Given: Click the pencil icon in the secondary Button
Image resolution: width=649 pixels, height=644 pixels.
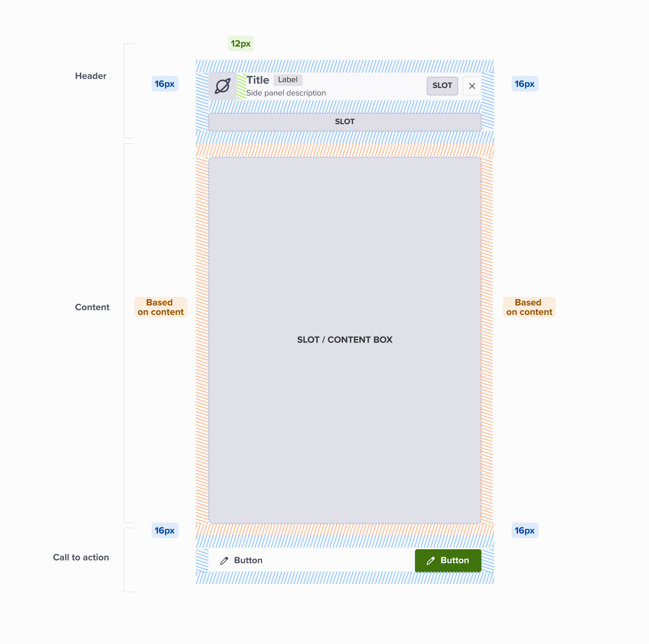Looking at the screenshot, I should pos(224,561).
